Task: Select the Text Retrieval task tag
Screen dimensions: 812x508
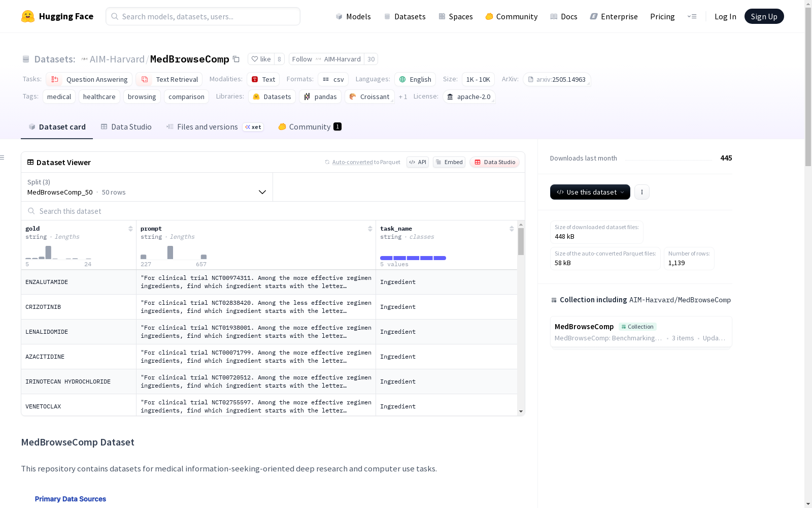Action: coord(169,79)
